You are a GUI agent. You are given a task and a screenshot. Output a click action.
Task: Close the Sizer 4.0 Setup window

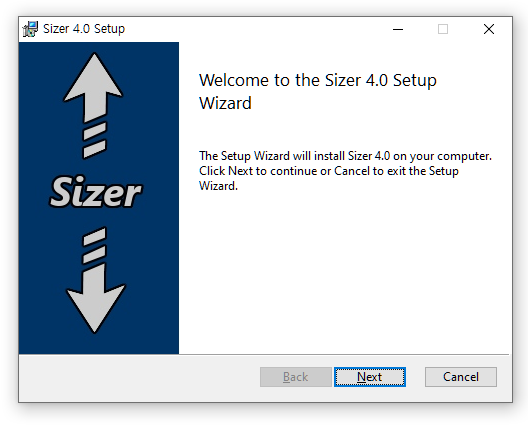click(489, 29)
